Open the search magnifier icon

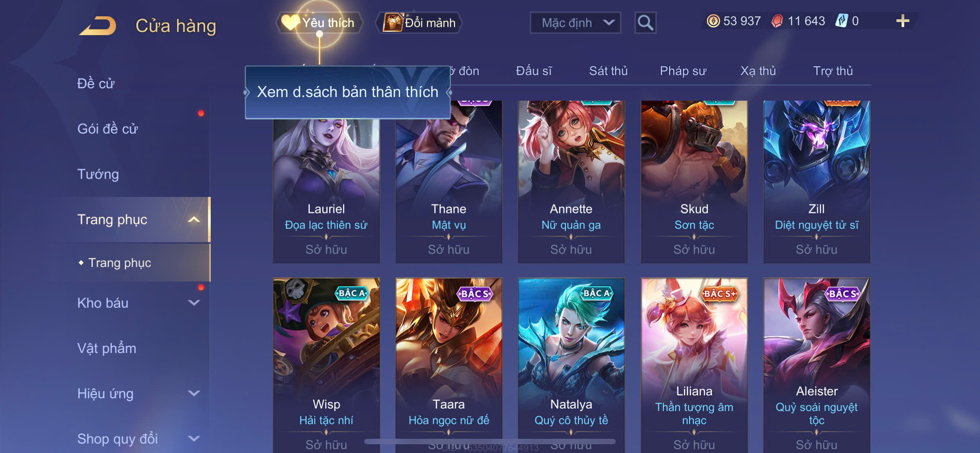point(645,23)
